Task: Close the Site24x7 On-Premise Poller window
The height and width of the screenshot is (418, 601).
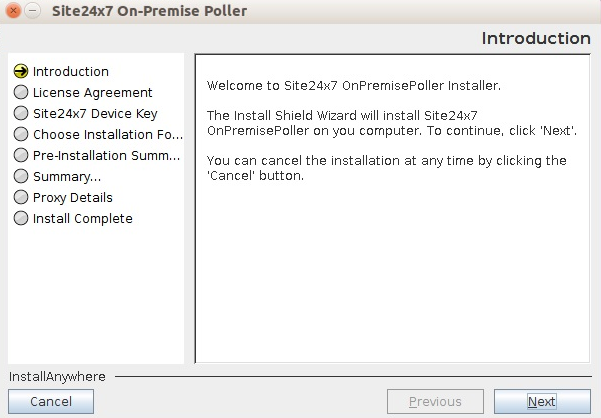Action: coord(14,11)
